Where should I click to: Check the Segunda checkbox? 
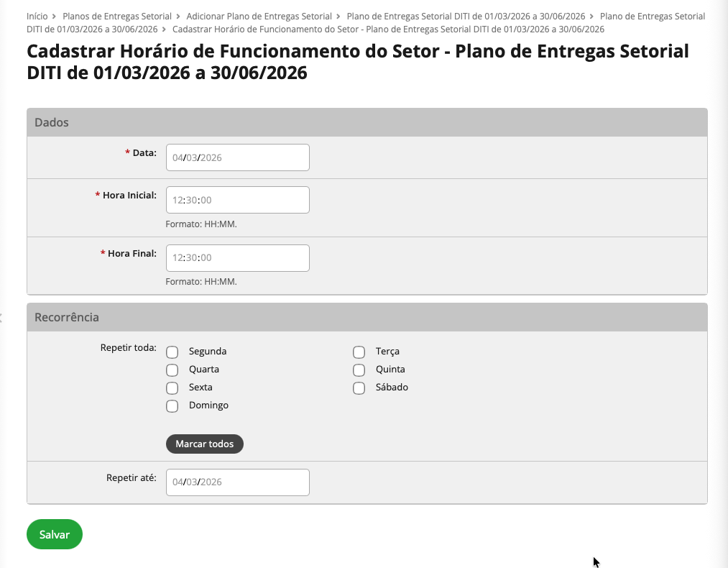172,352
